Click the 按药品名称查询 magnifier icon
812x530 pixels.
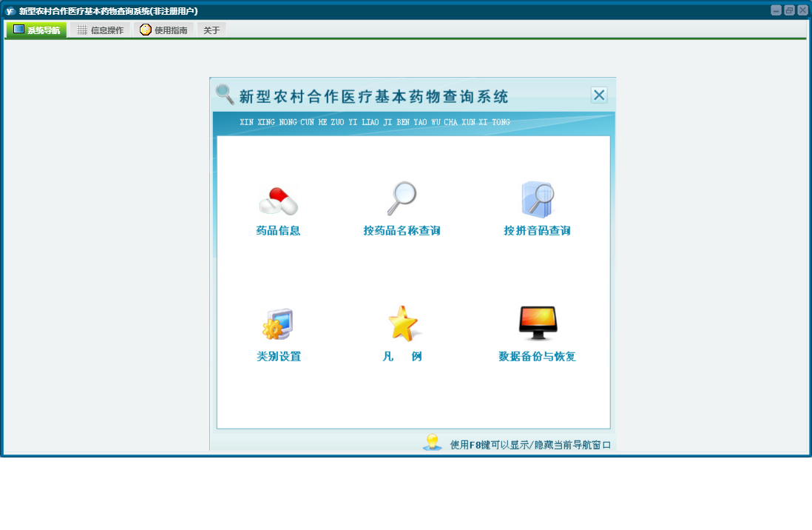click(402, 198)
